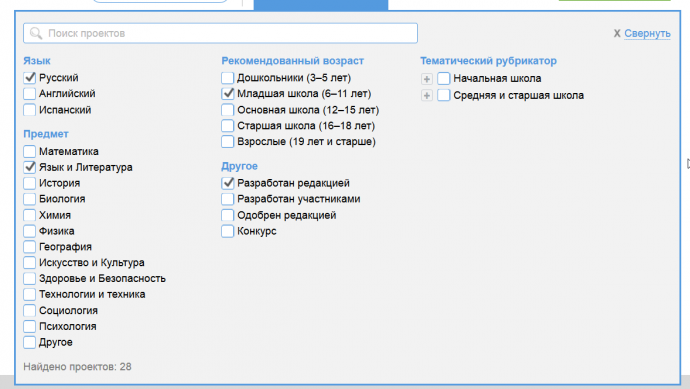This screenshot has width=690, height=389.
Task: Click the Тематический рубрикатор heading
Action: [488, 61]
